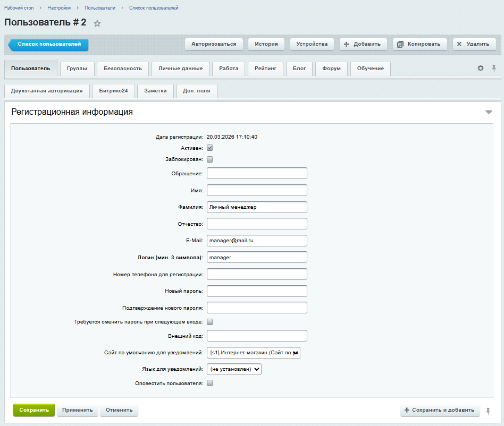Click the Логин input field
The height and width of the screenshot is (426, 504).
click(x=257, y=257)
